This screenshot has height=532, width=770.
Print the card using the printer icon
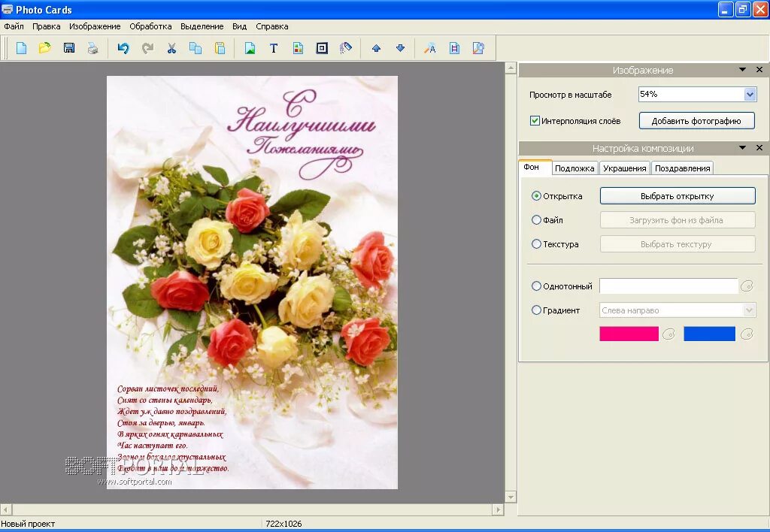click(92, 48)
